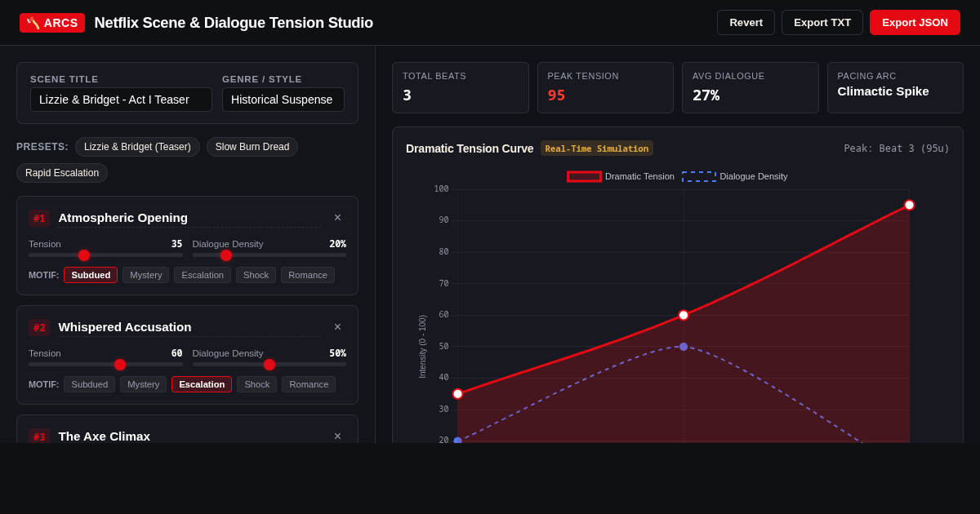
Task: Click the ARCS axe logo badge
Action: pos(52,23)
